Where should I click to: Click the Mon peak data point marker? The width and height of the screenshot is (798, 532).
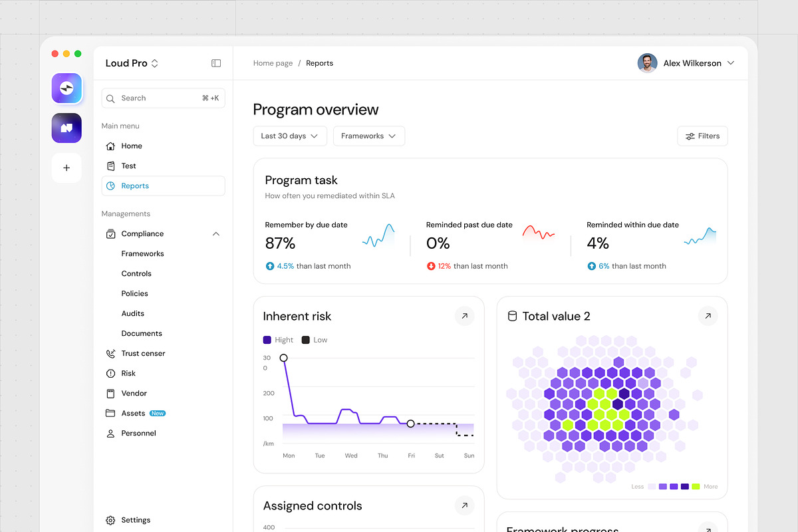click(284, 358)
